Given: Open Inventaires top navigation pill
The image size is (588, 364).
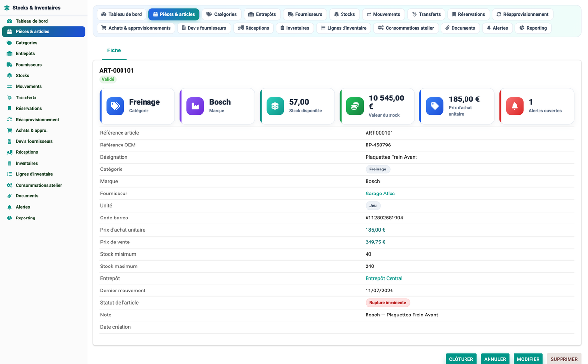Looking at the screenshot, I should click(294, 28).
